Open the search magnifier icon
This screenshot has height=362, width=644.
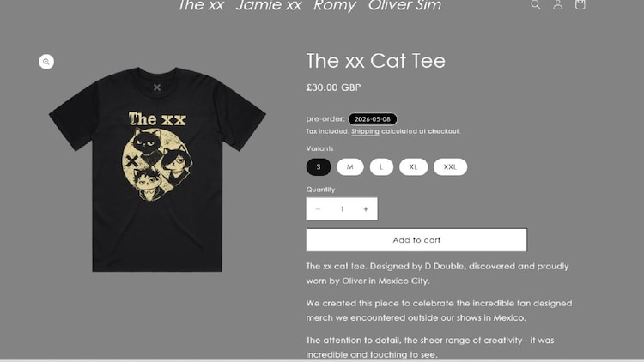pyautogui.click(x=535, y=4)
